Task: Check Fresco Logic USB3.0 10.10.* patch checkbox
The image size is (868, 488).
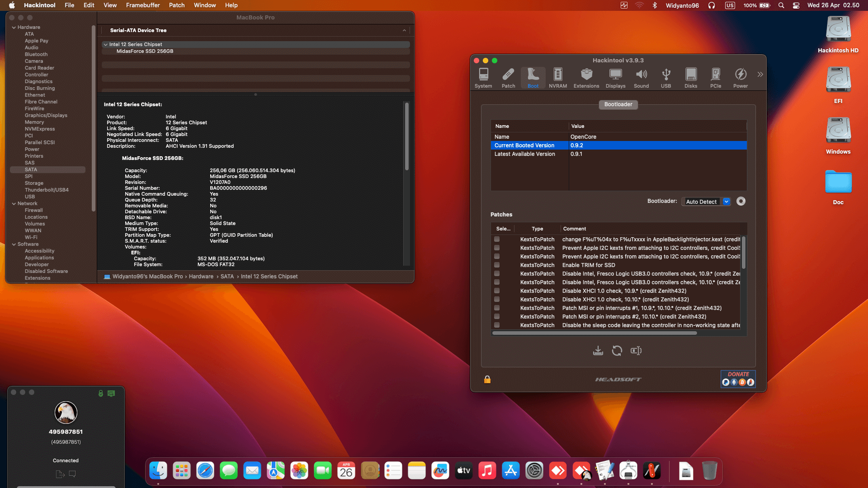Action: pyautogui.click(x=497, y=282)
